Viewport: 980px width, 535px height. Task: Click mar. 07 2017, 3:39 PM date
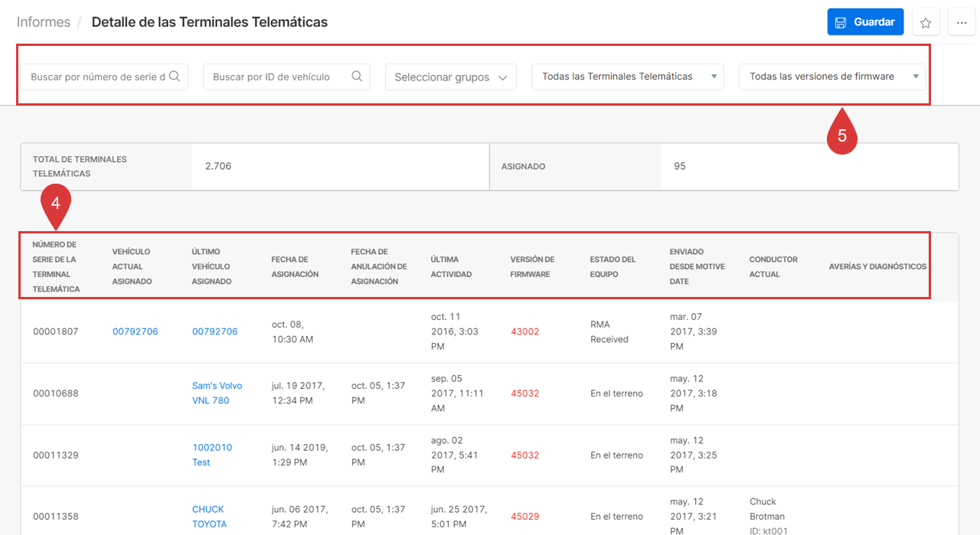(693, 331)
